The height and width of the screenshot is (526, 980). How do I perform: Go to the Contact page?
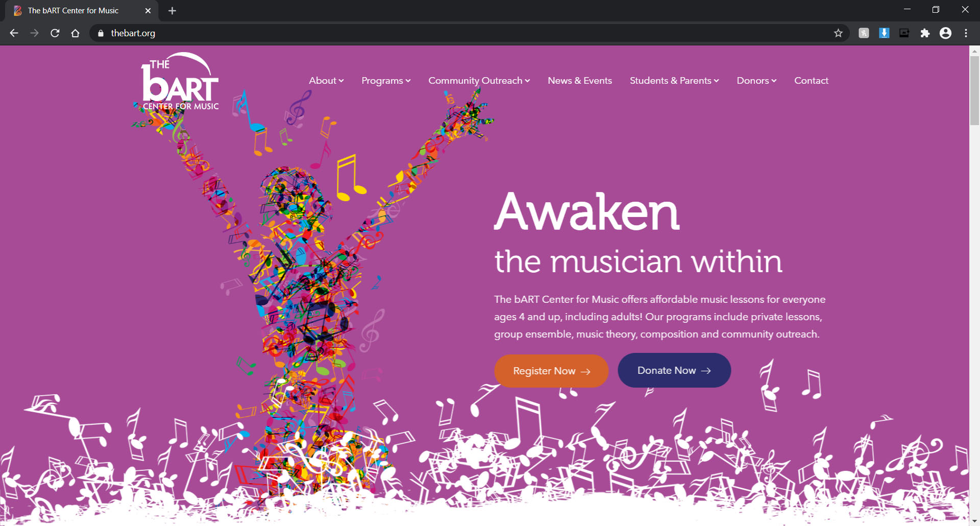811,81
